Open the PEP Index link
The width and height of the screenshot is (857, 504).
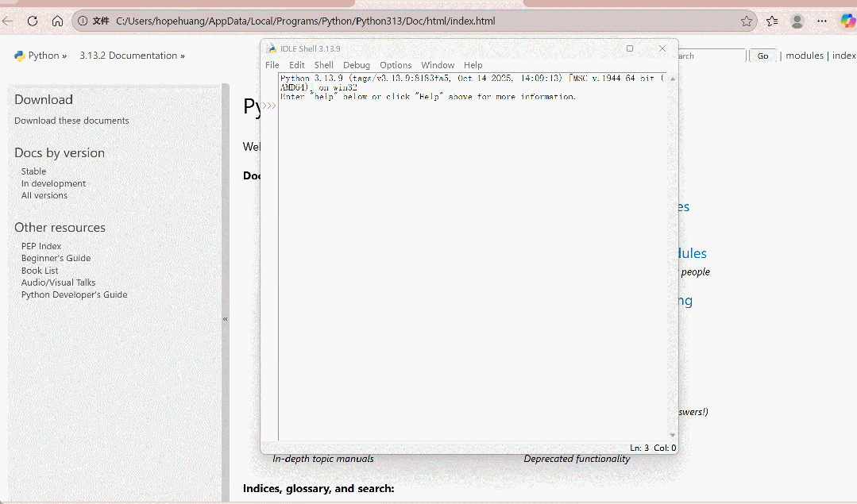point(41,246)
